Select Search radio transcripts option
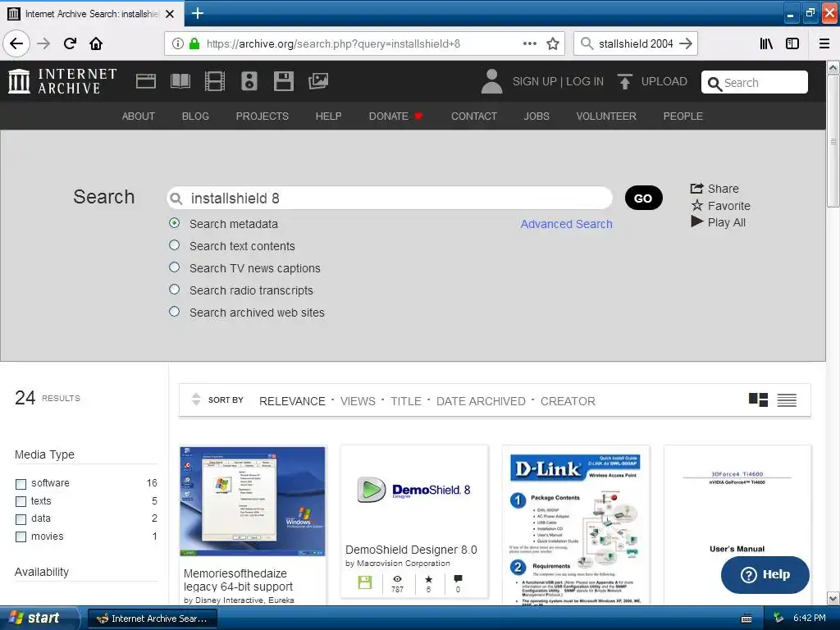Screen dimensions: 840x630 pyautogui.click(x=174, y=290)
